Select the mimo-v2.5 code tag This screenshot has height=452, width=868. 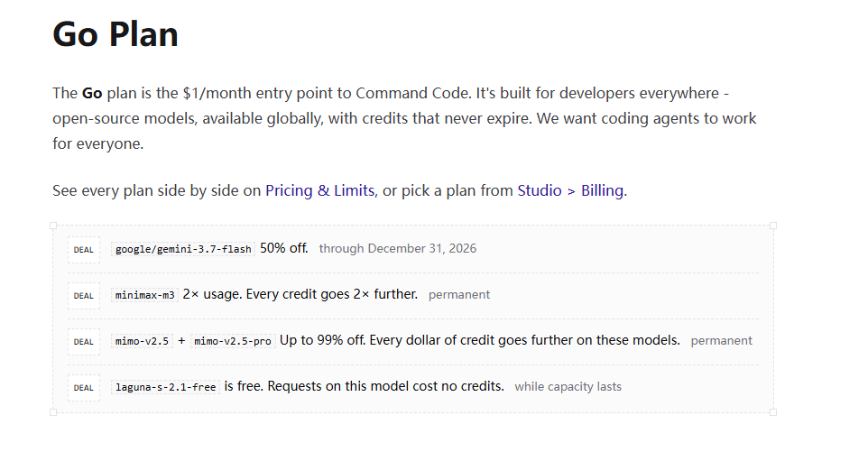click(142, 341)
